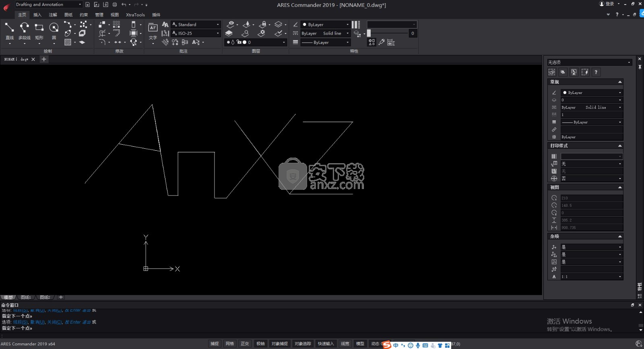Screen dimensions: 644x349
Task: Open the Drafting and Annotation workspace dropdown
Action: 48,4
